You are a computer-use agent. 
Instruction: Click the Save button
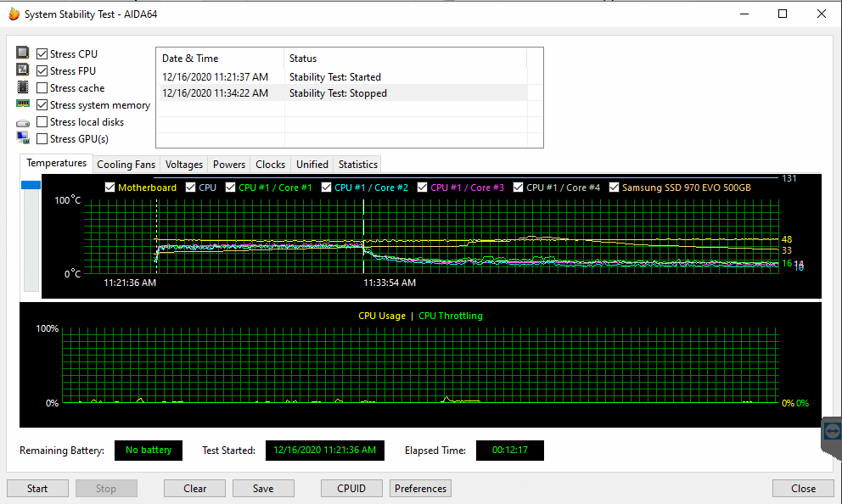[263, 489]
